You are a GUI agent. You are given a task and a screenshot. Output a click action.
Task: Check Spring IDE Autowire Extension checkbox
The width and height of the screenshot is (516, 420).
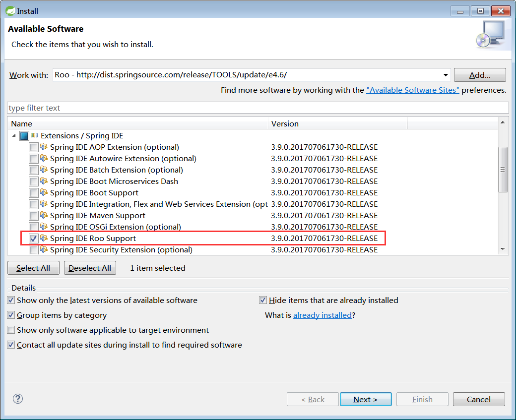[34, 159]
